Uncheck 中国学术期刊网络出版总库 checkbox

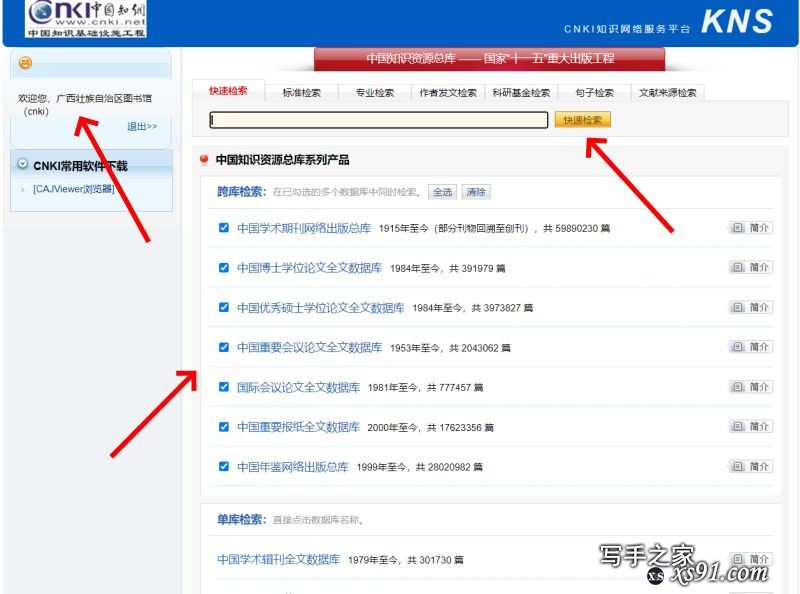coord(223,228)
